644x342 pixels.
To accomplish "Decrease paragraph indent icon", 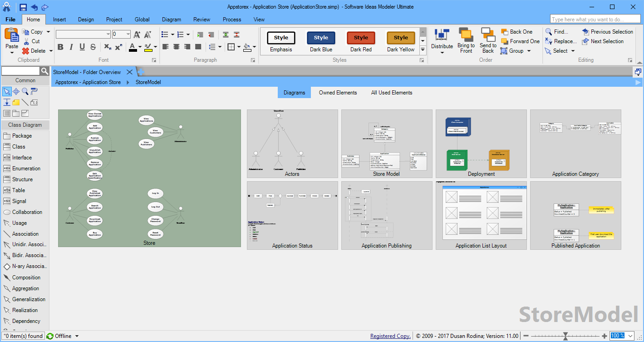I will (x=211, y=35).
